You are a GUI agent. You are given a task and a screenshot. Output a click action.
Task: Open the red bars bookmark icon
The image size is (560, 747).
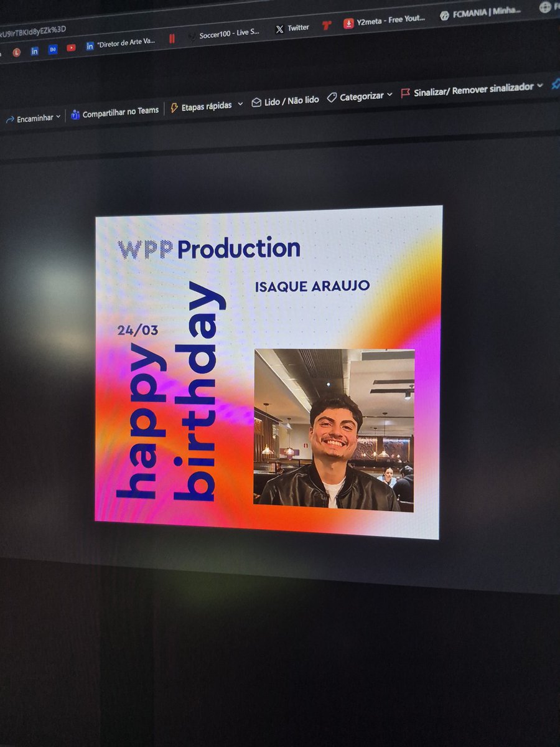click(172, 39)
